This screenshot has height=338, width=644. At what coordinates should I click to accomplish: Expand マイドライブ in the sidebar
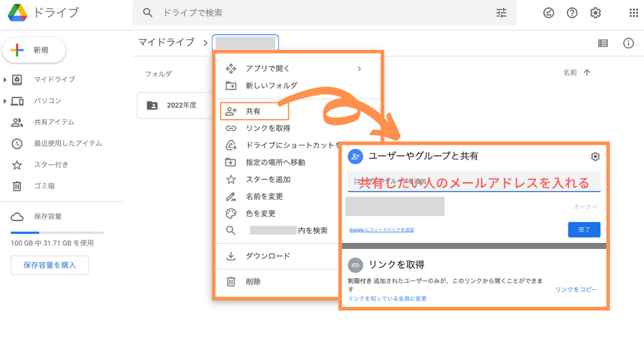[5, 79]
